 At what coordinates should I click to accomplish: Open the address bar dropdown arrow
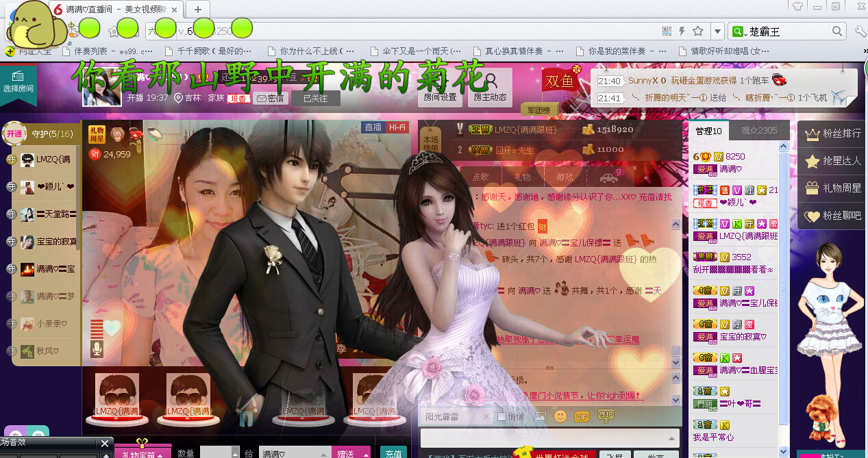point(717,31)
